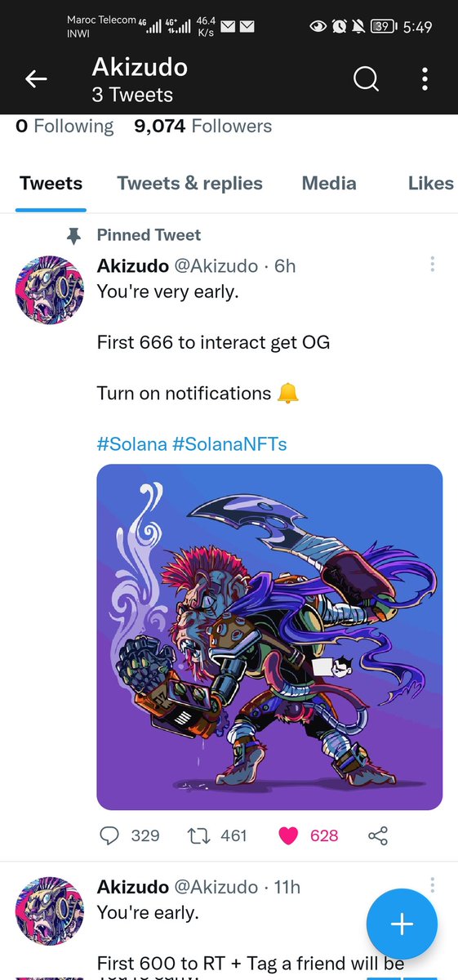Open Akizudo avatar on second tweet
458x980 pixels.
50,911
